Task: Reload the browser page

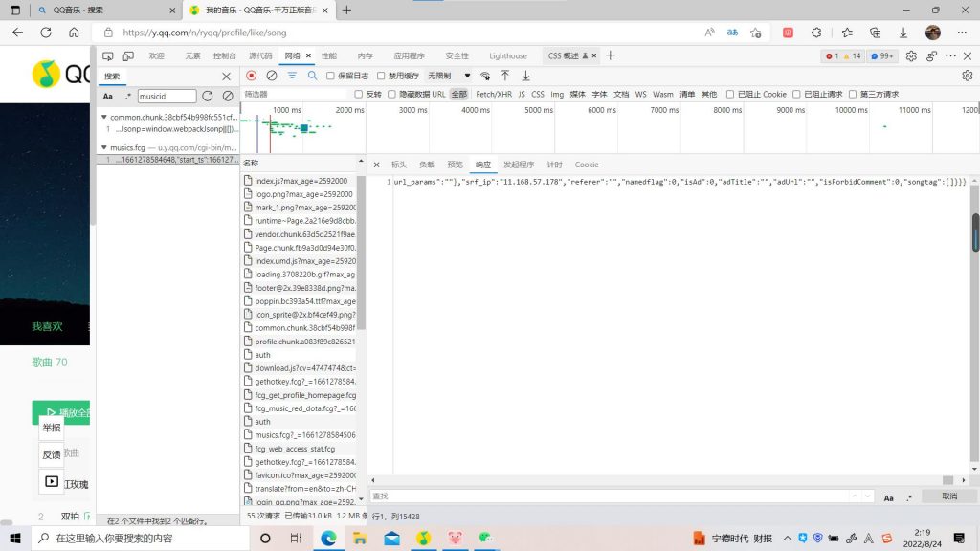Action: (x=46, y=33)
